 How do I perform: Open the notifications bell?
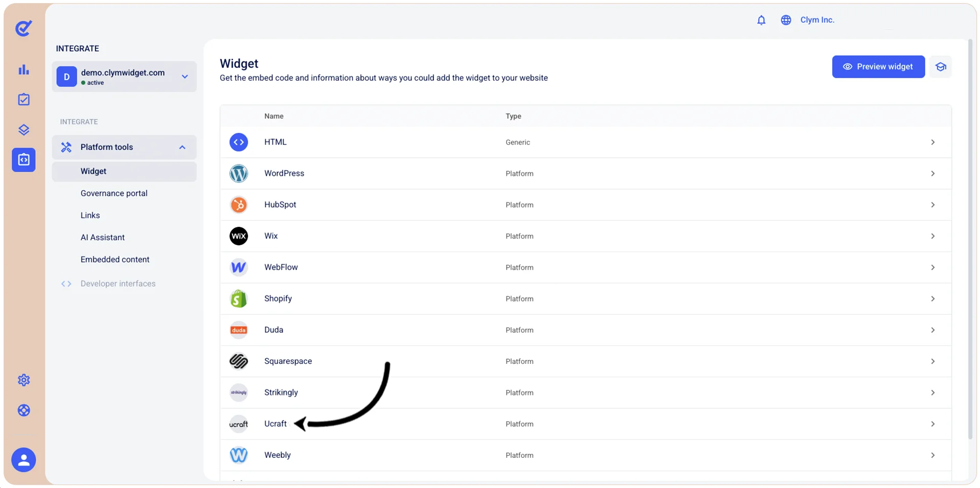(x=761, y=20)
